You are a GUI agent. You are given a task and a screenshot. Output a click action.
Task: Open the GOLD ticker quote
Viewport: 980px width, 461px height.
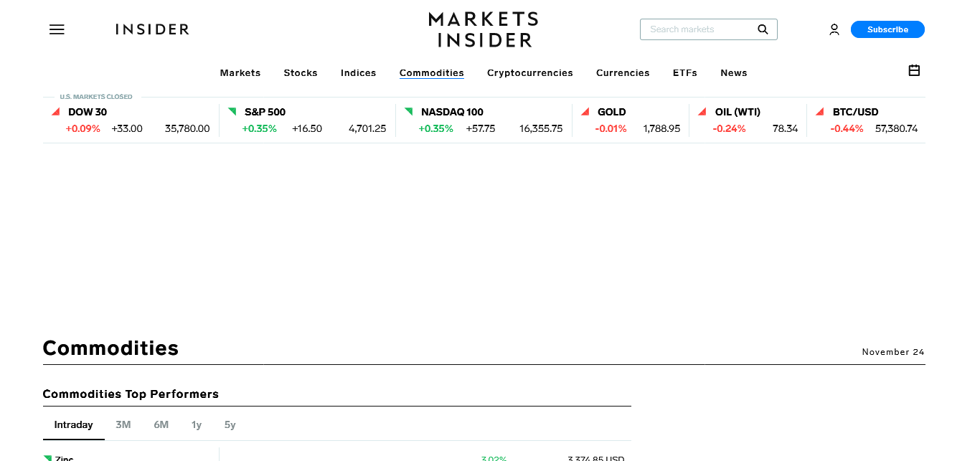click(611, 112)
